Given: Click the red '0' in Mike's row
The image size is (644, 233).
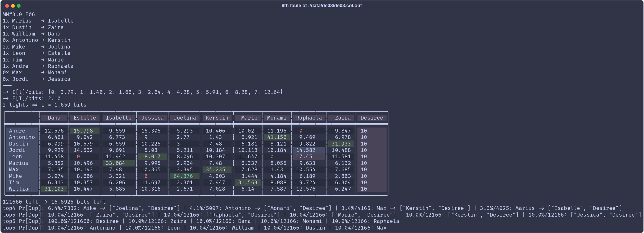Looking at the screenshot, I should click(146, 176).
